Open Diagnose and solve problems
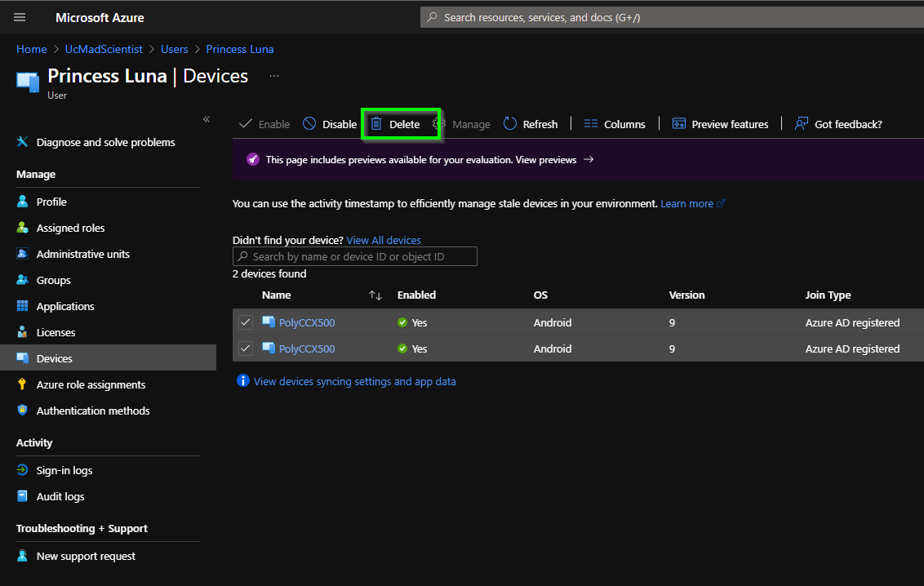The width and height of the screenshot is (924, 586). click(106, 142)
